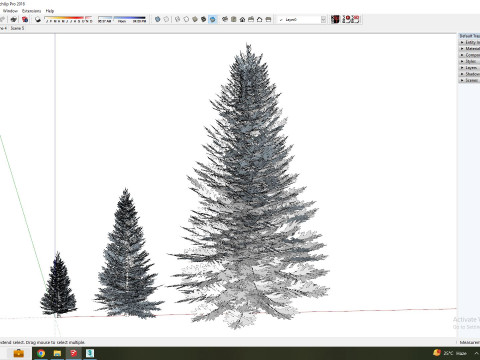Click the red play extension icon

click(x=347, y=20)
